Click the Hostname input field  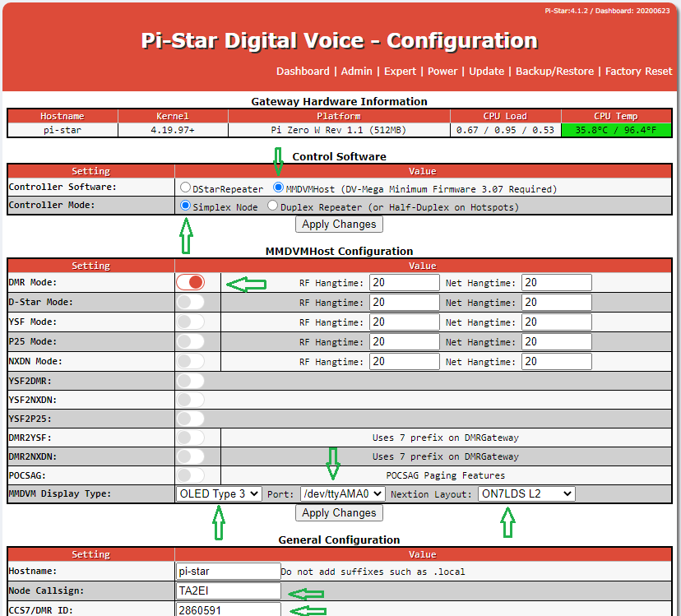(229, 572)
